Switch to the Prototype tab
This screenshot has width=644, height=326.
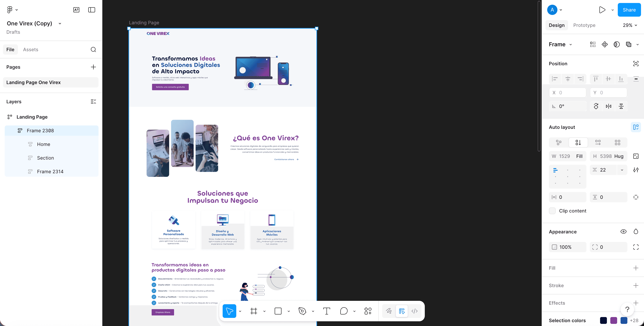tap(584, 25)
